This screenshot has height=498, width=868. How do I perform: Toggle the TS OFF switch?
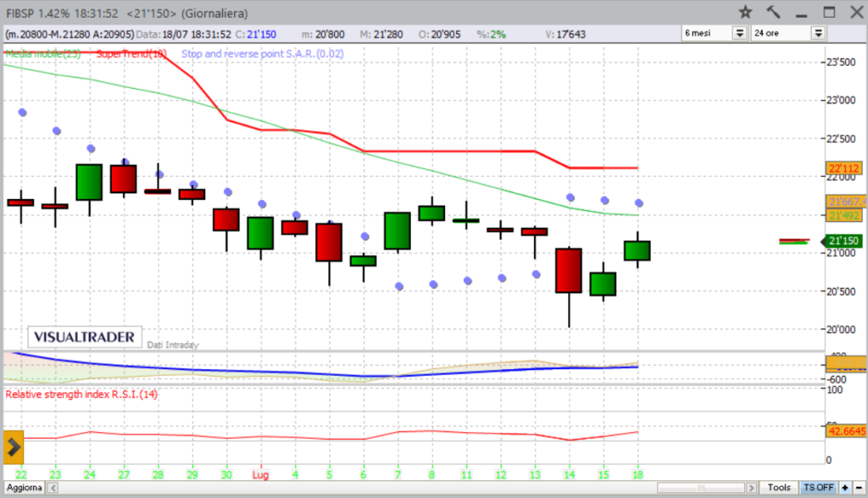click(x=819, y=487)
